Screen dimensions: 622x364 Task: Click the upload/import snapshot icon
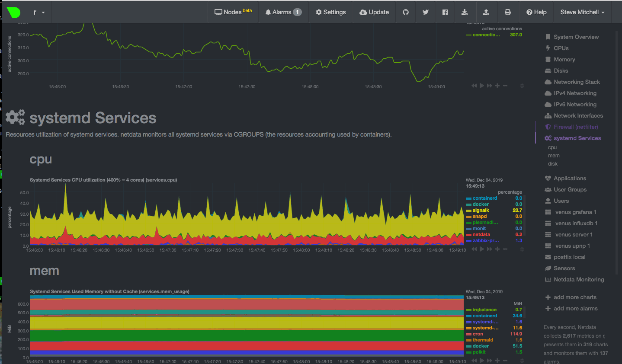point(486,12)
